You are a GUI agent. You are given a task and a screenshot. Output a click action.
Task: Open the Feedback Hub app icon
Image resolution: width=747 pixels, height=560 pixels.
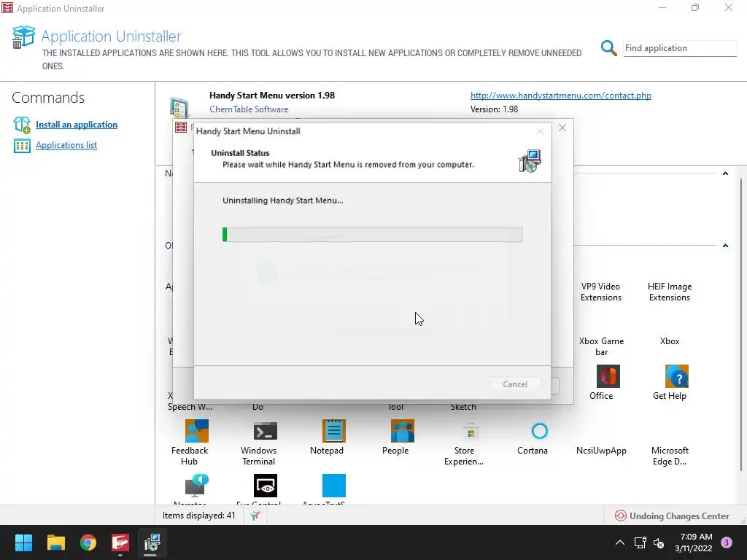[196, 431]
